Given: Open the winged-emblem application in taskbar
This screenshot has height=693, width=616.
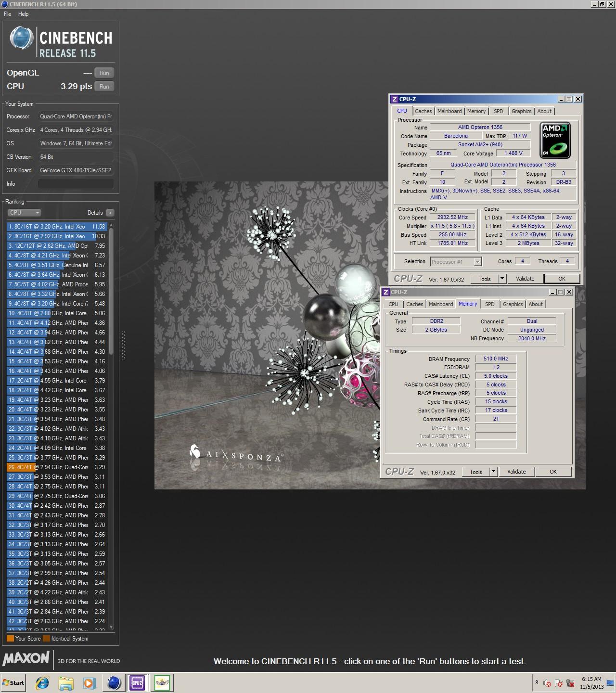Looking at the screenshot, I should pyautogui.click(x=162, y=683).
